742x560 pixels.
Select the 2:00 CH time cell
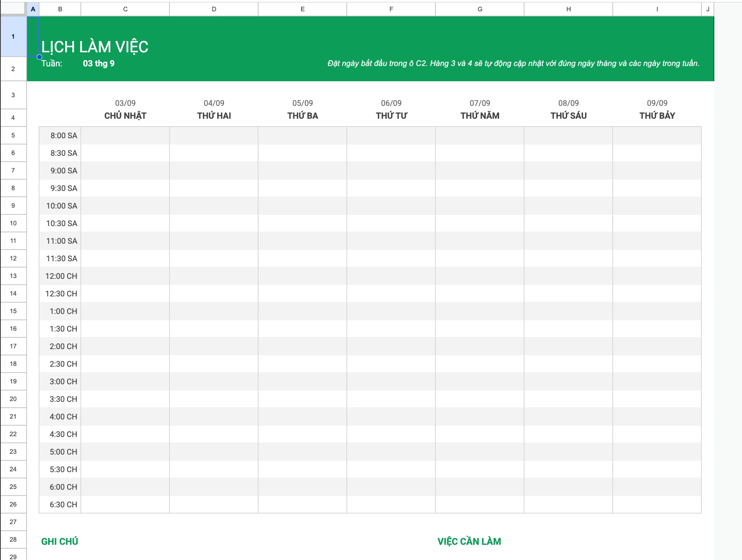pos(60,346)
